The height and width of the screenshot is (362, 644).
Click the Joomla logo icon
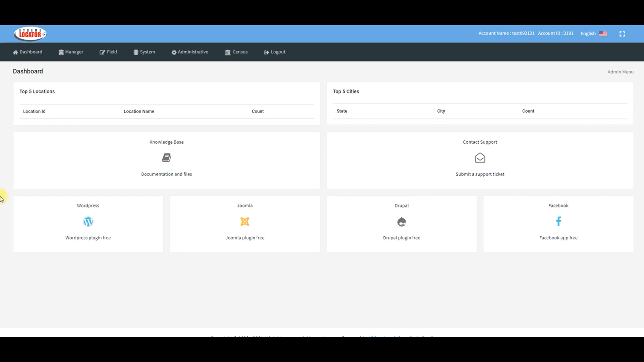click(245, 222)
